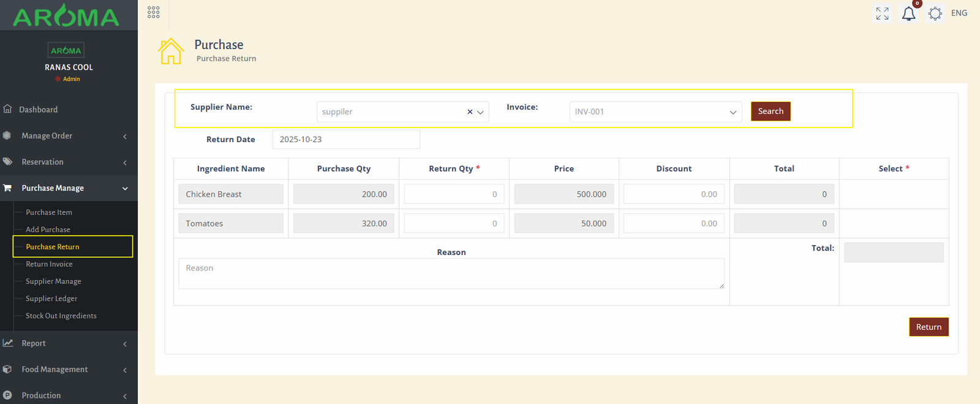
Task: Clear the selected supplier with X
Action: coord(470,112)
